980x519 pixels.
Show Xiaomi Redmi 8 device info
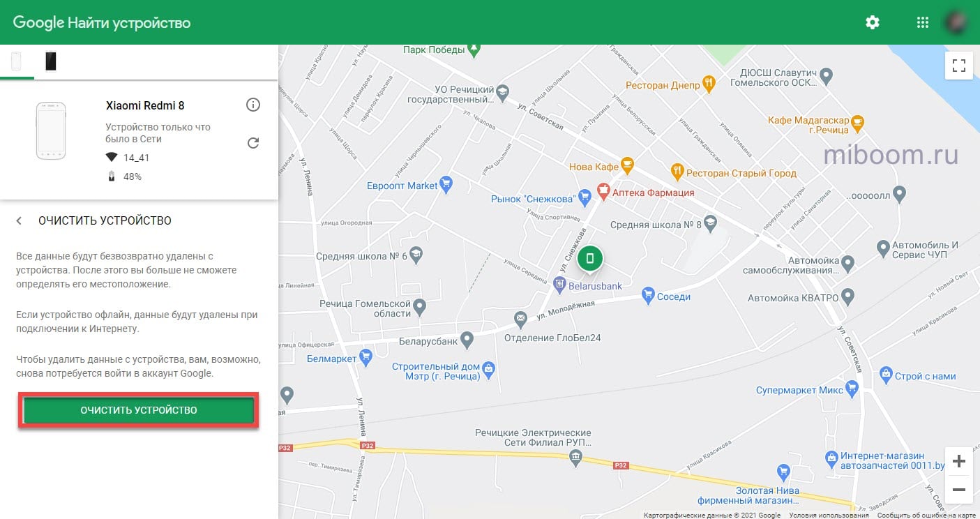(x=253, y=105)
